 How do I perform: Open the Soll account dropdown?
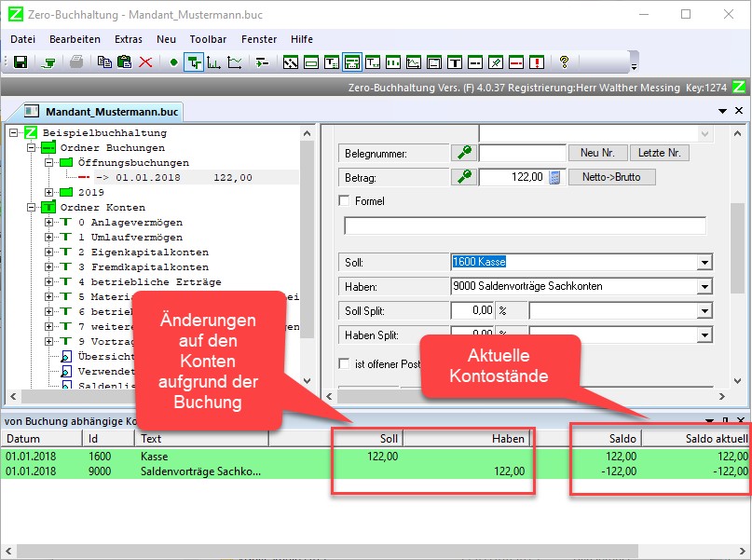point(704,263)
